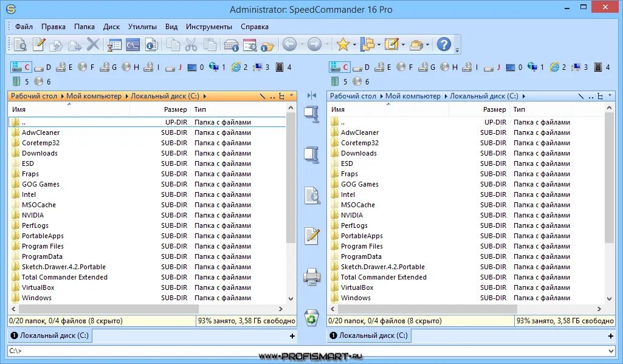Expand the Favorites star dropdown arrow

[x=354, y=44]
